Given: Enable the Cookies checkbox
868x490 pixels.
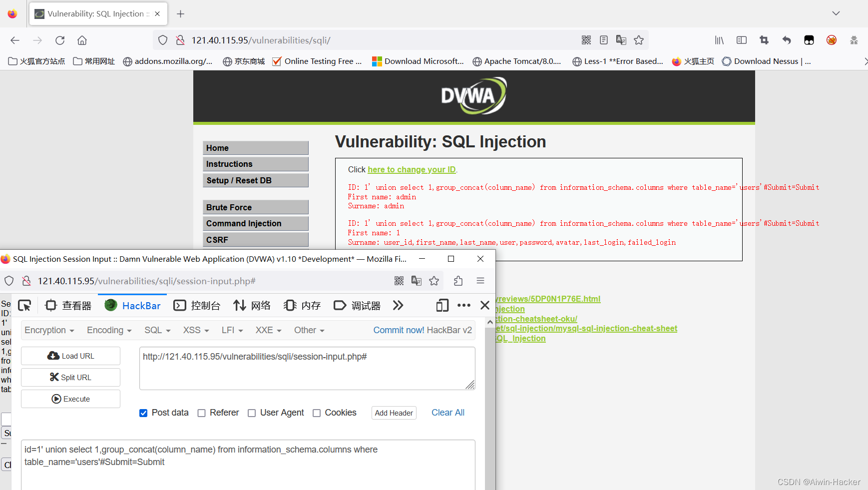Looking at the screenshot, I should 317,413.
